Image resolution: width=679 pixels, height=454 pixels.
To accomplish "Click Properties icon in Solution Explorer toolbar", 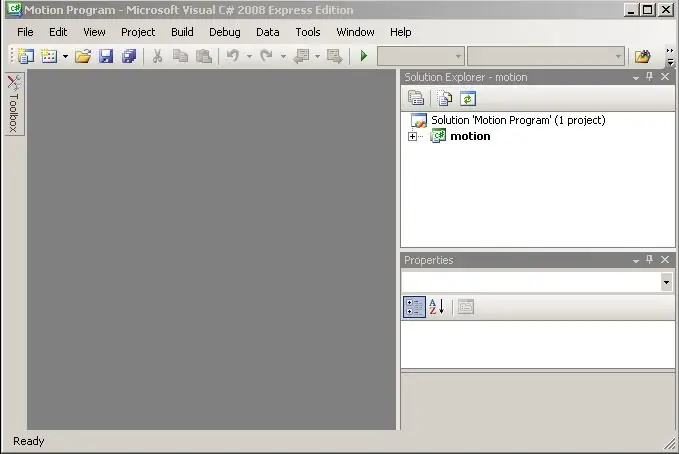I will click(x=416, y=98).
